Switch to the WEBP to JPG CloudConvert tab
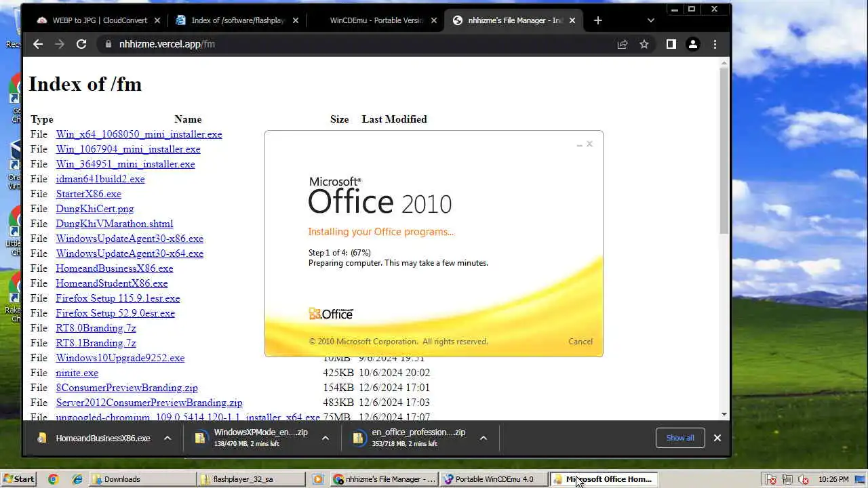The image size is (868, 488). (x=100, y=20)
